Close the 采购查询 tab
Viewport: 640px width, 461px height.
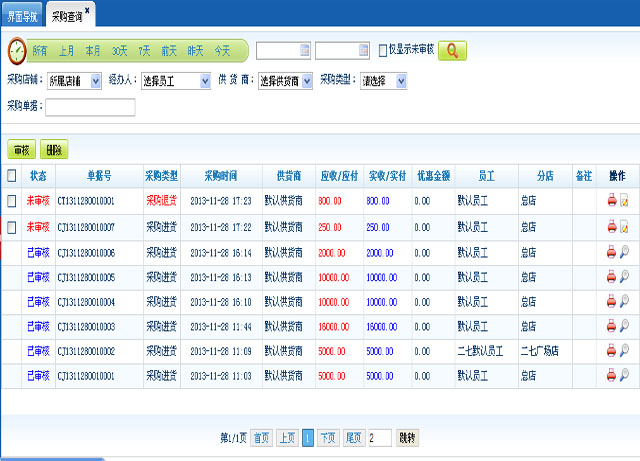tap(87, 10)
